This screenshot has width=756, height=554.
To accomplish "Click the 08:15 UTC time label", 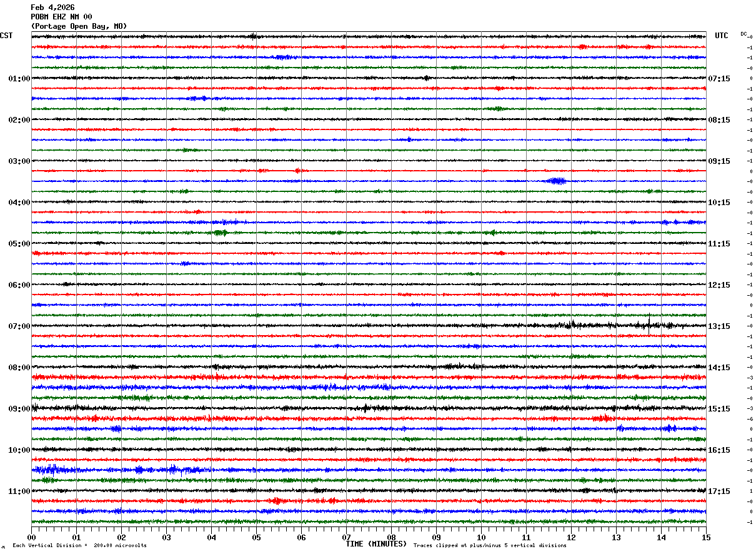I will pos(719,120).
